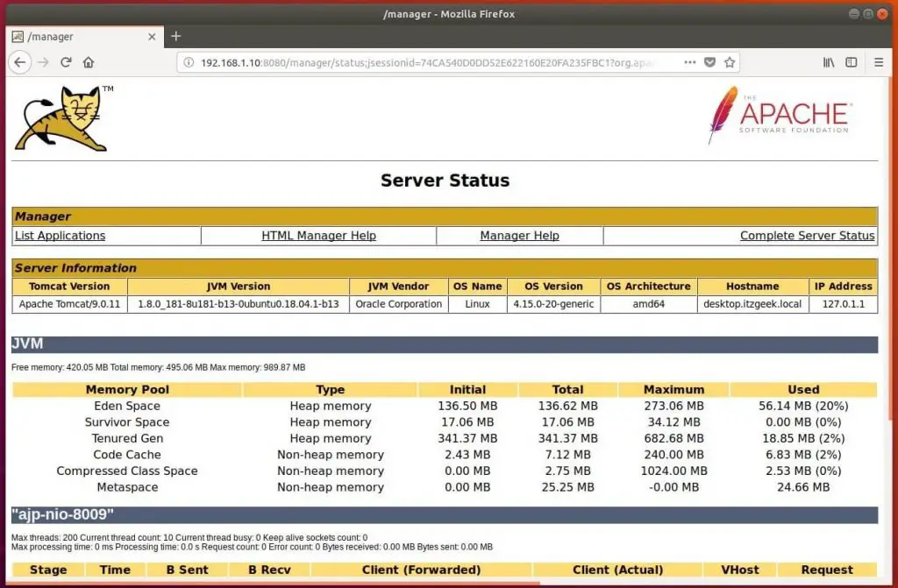Click the JVM version value cell
Viewport: 898px width, 588px height.
coord(239,304)
